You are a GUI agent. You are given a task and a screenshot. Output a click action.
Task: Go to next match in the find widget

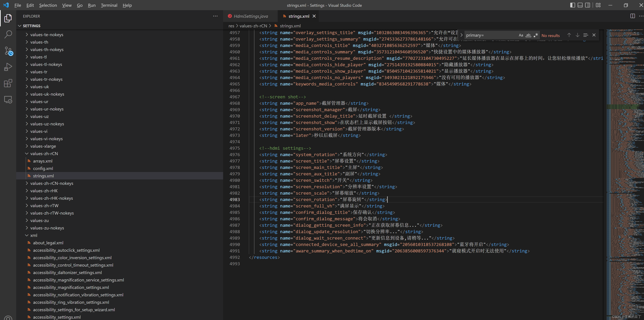point(578,35)
